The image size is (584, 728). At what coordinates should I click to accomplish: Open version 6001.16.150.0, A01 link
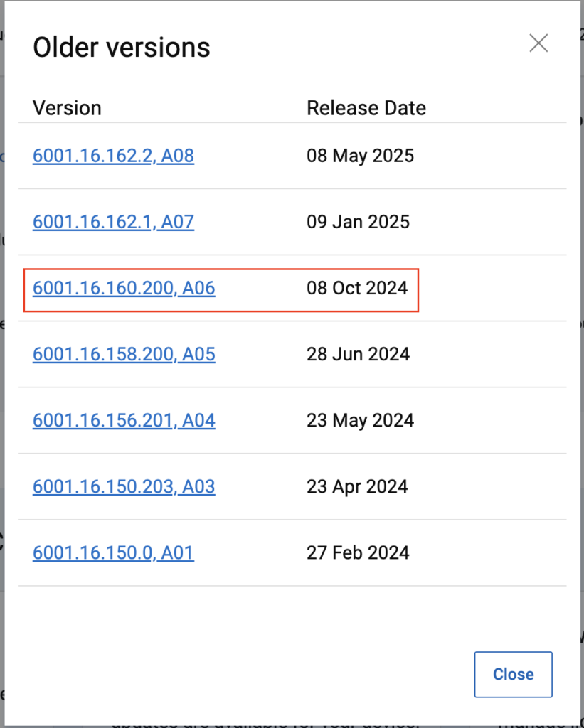[113, 552]
